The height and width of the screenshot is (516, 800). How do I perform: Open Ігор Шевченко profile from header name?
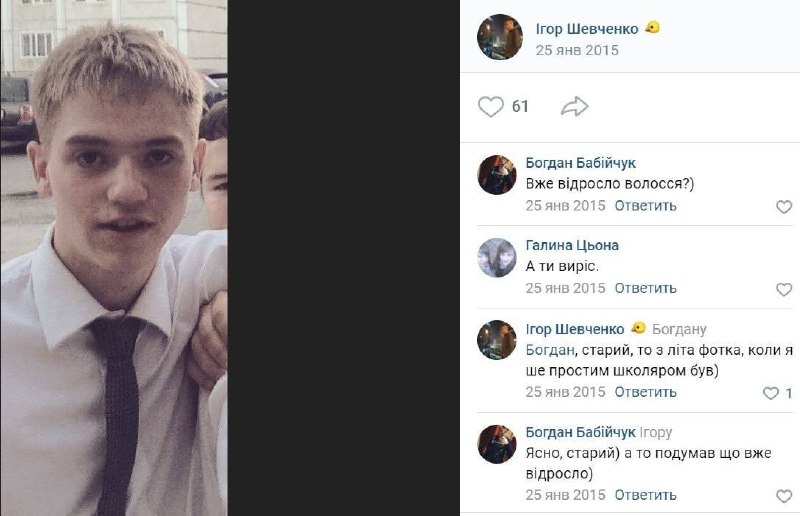(x=587, y=29)
